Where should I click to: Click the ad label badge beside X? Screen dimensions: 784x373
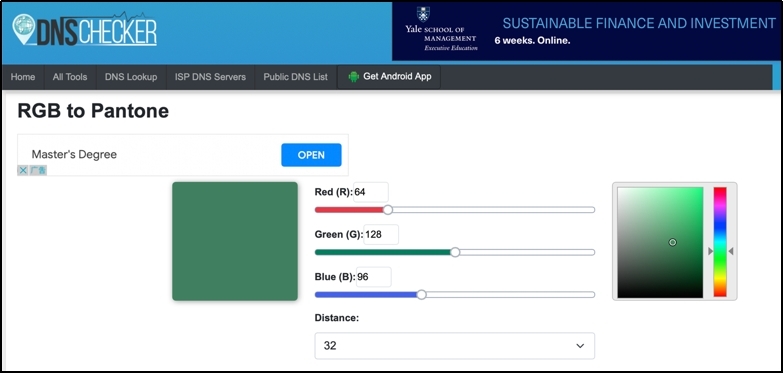38,170
